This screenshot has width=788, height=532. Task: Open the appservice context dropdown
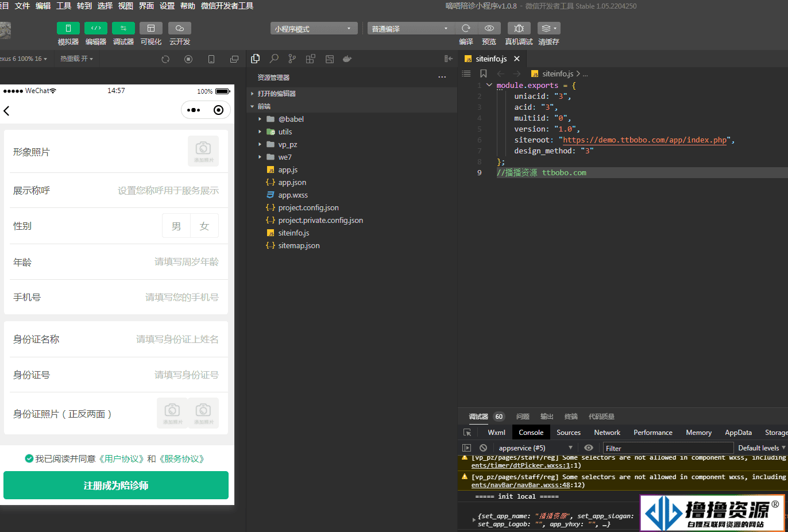point(535,448)
